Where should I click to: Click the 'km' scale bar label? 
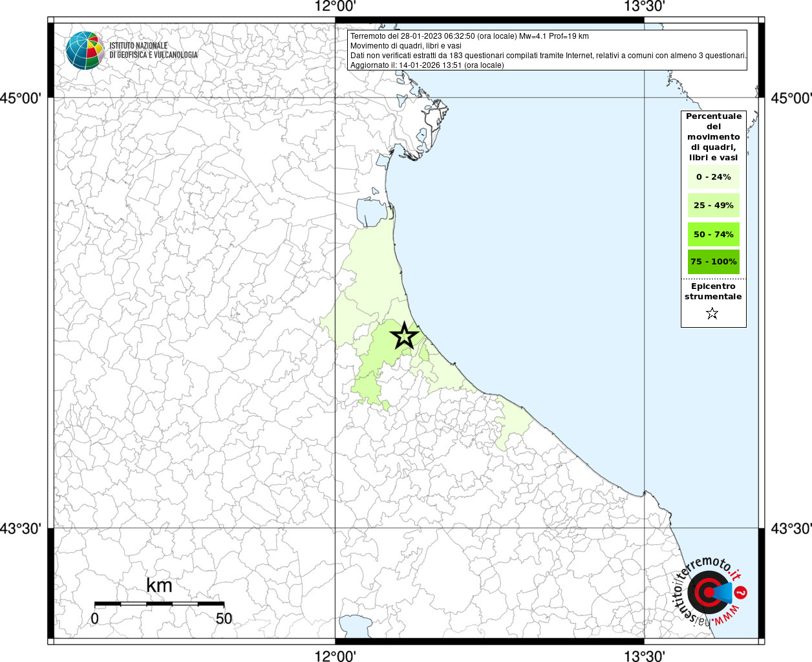click(x=159, y=585)
